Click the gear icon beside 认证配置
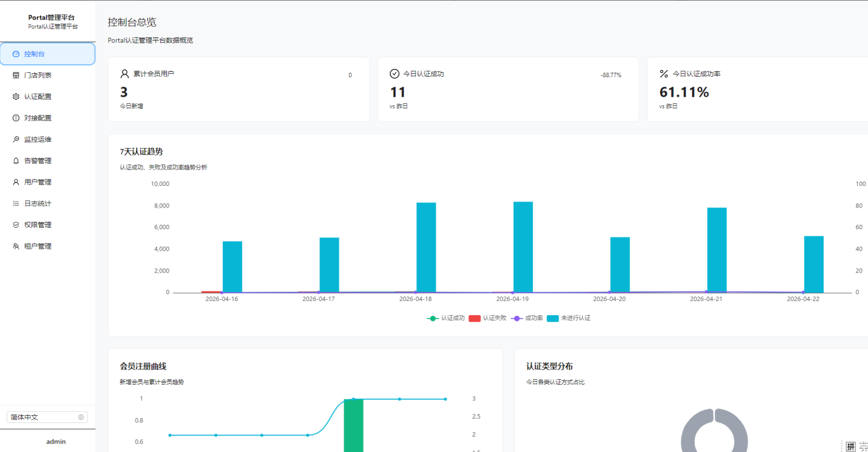This screenshot has height=452, width=868. coord(16,97)
